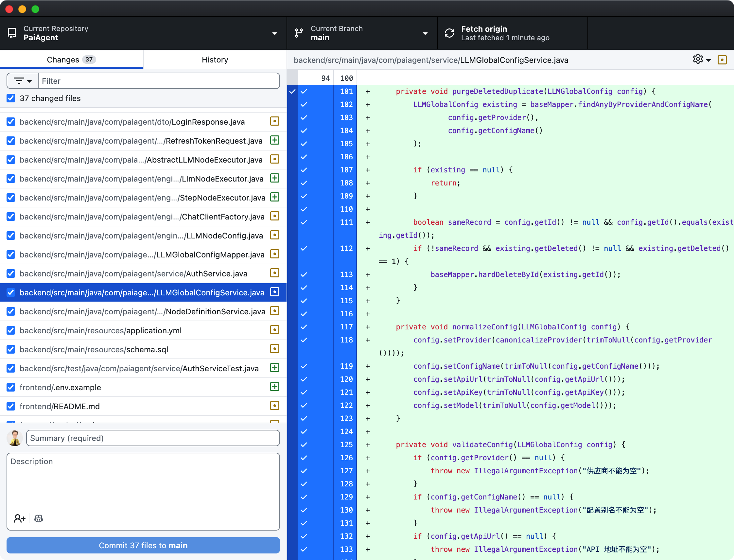Click the Copilot commit message icon
The image size is (734, 560).
pyautogui.click(x=39, y=518)
